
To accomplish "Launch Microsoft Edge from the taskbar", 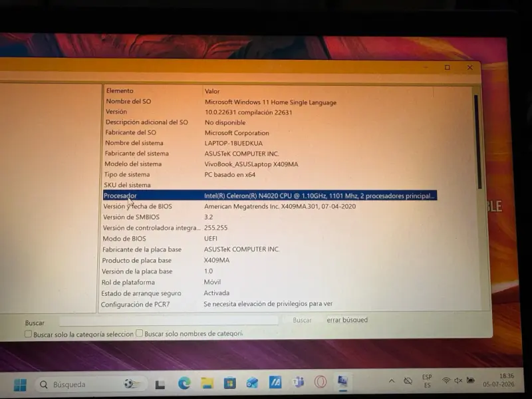I will tap(184, 384).
